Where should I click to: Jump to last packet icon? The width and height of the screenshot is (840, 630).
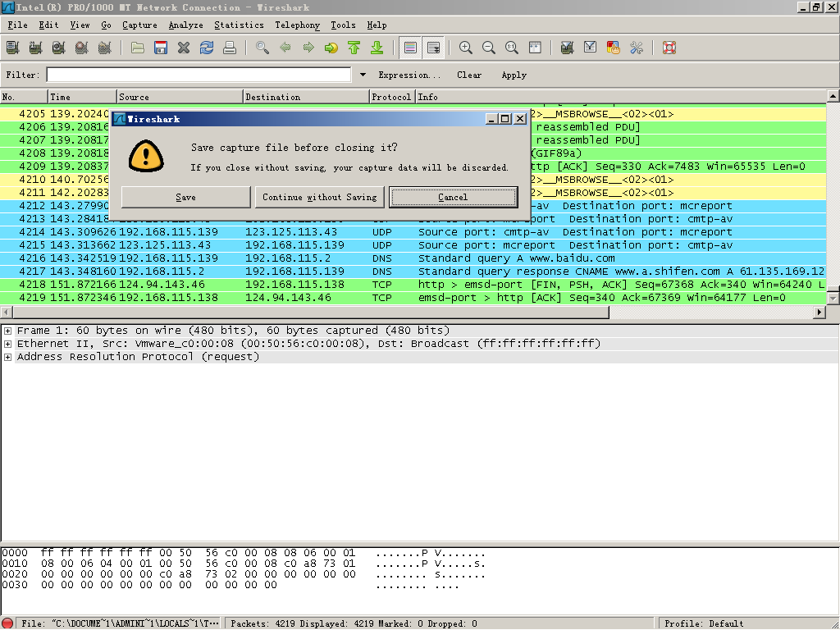pyautogui.click(x=377, y=48)
